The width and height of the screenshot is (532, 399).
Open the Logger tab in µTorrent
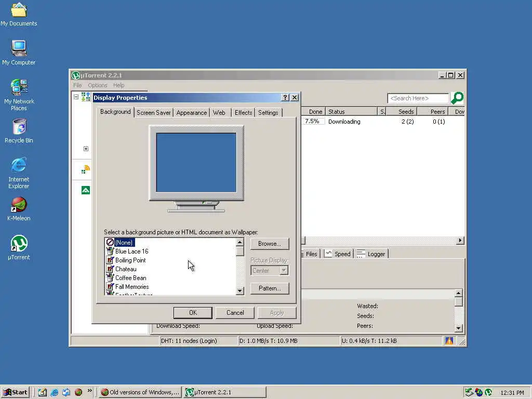[371, 254]
